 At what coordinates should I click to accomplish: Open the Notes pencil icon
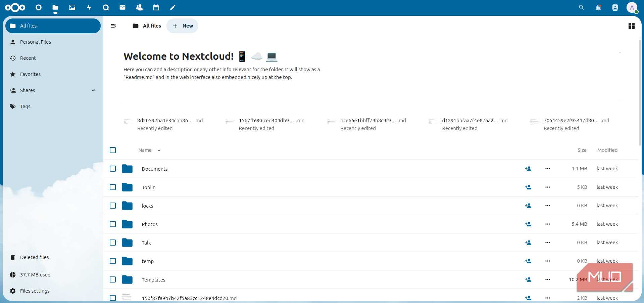[173, 7]
